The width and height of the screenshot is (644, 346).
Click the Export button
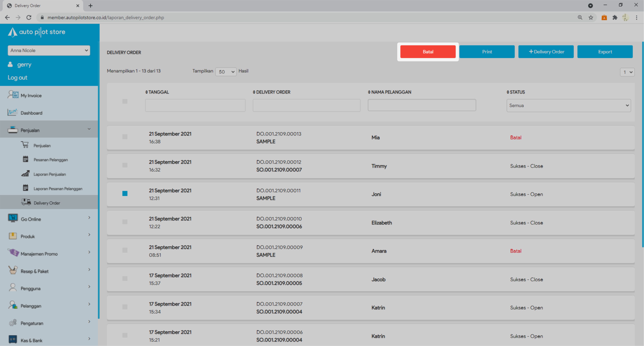pos(605,52)
